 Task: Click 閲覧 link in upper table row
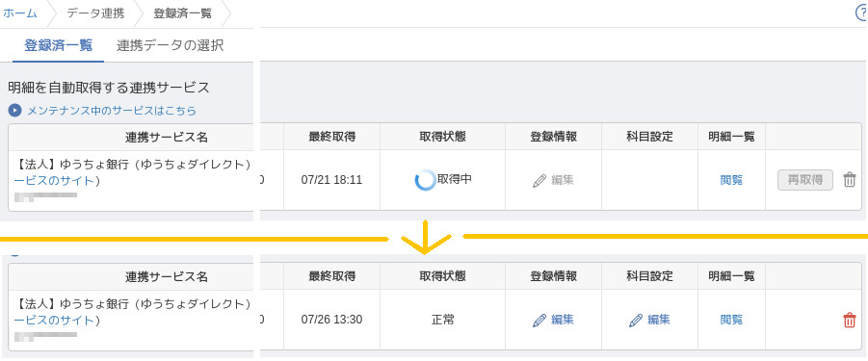[x=731, y=180]
